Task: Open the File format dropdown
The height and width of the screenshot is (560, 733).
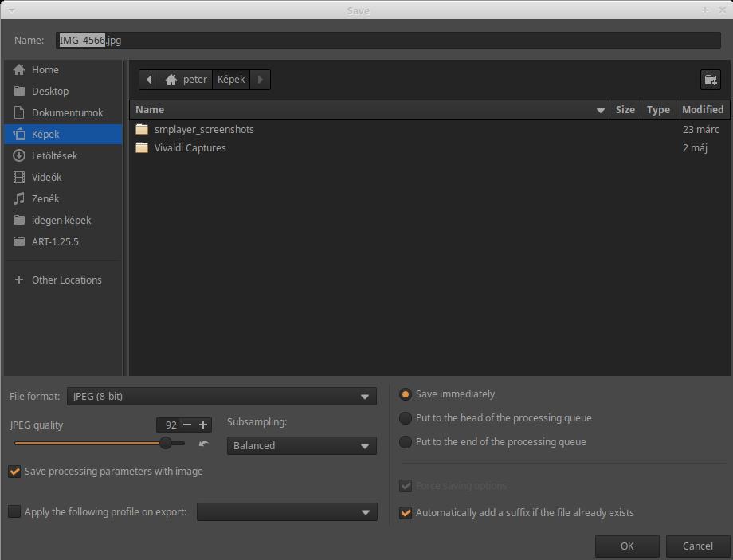Action: [221, 397]
